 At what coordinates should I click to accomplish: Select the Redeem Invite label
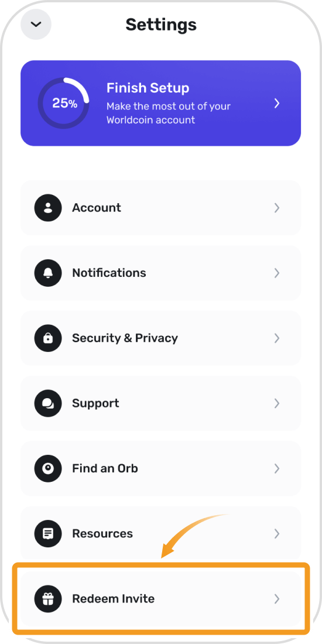tap(114, 599)
